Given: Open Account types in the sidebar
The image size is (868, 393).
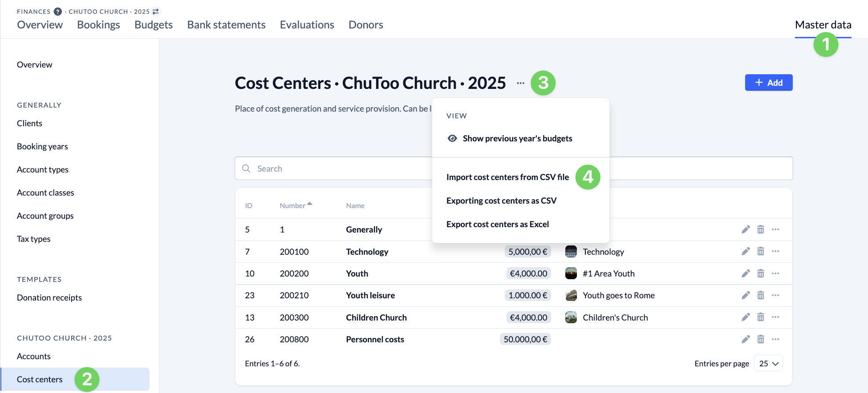Looking at the screenshot, I should [x=43, y=169].
